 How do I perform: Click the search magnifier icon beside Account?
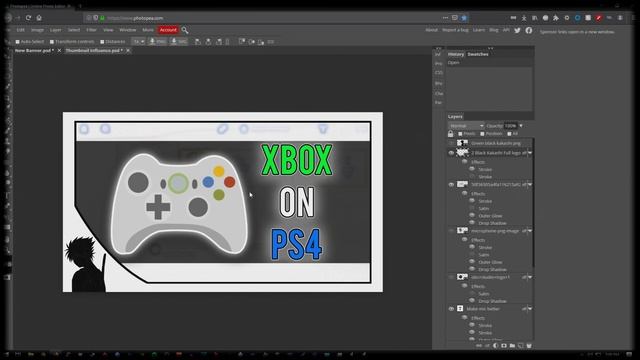coord(185,30)
